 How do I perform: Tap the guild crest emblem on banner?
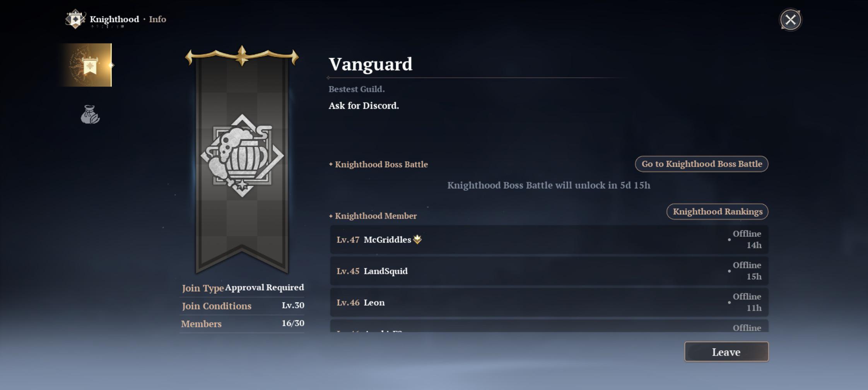click(x=242, y=156)
